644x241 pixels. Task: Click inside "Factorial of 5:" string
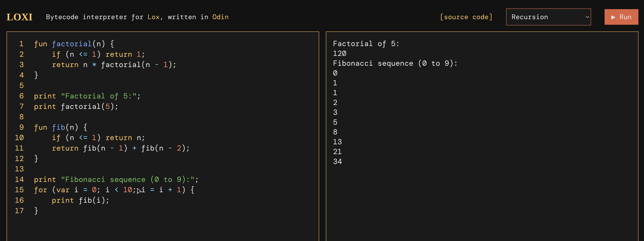coord(98,96)
